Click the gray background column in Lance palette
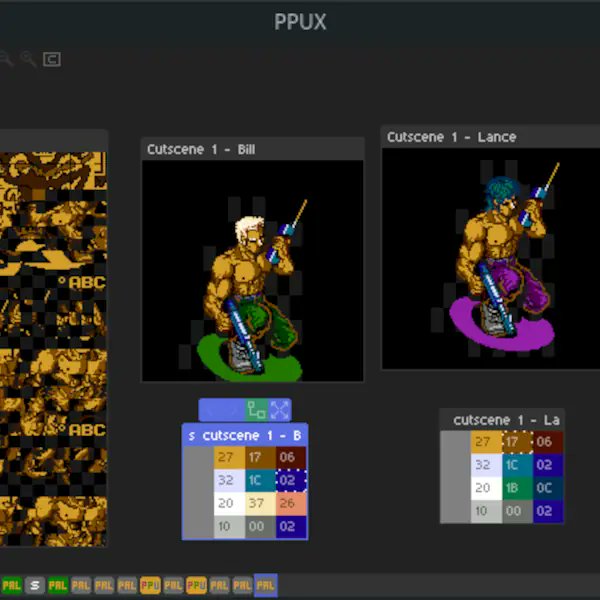This screenshot has width=600, height=600. pyautogui.click(x=456, y=477)
